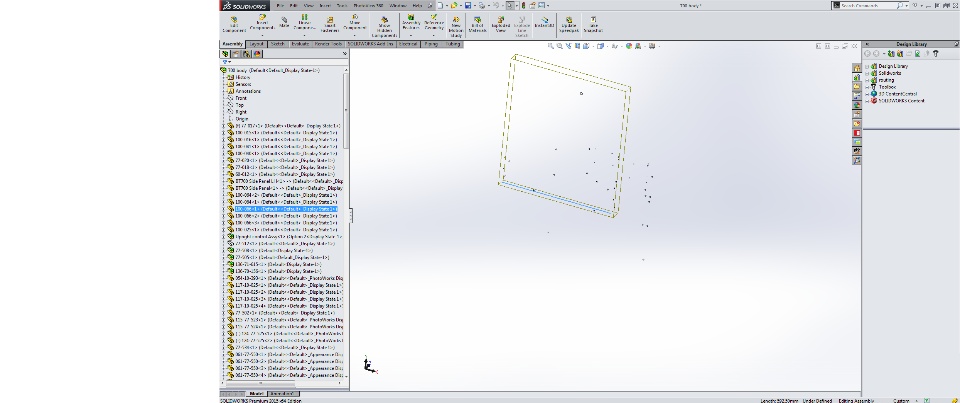Image resolution: width=960 pixels, height=403 pixels.
Task: Click Zoom to Fit in view toolbar
Action: 550,46
